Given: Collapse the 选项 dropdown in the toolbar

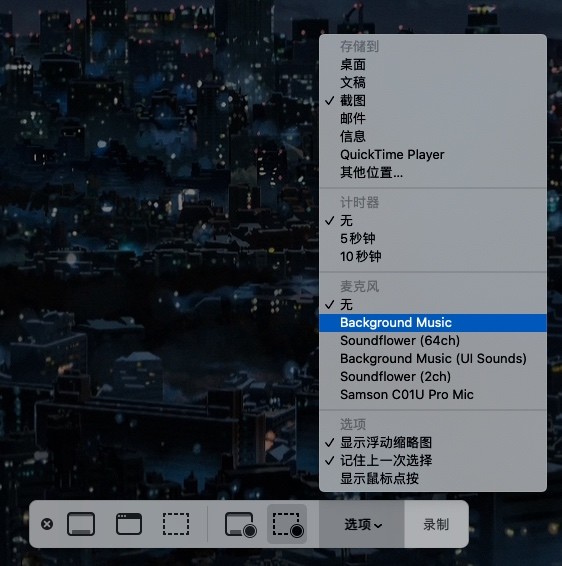Looking at the screenshot, I should 362,524.
